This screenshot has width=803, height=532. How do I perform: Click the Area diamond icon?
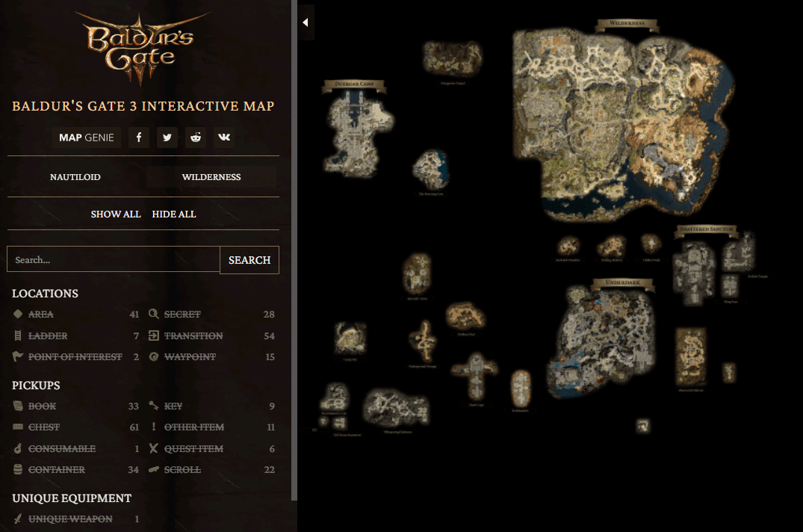18,314
